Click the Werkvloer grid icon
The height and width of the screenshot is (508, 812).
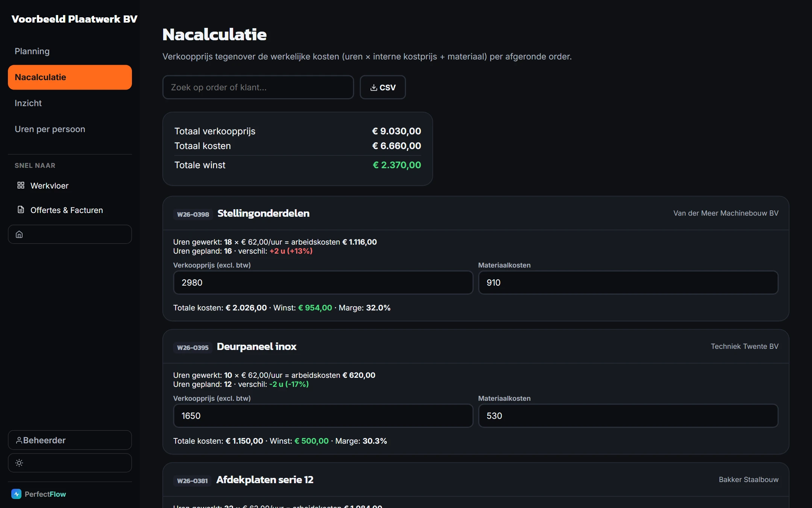point(21,186)
